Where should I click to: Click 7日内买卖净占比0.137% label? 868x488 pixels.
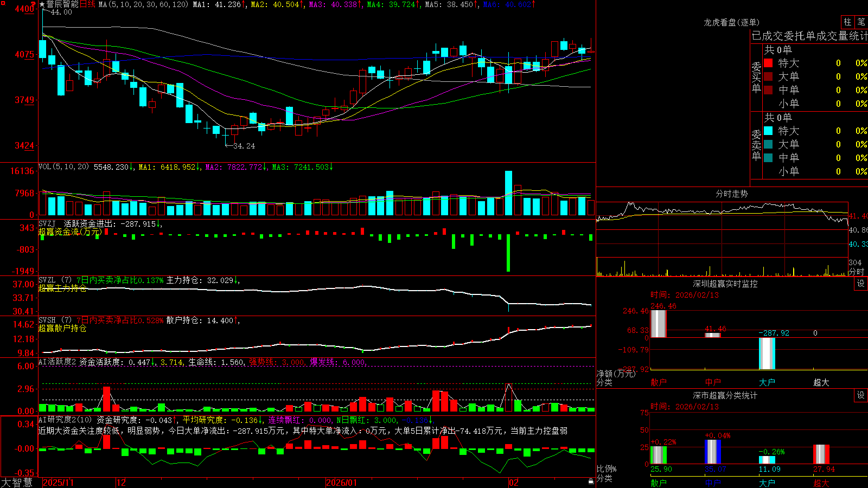[119, 280]
